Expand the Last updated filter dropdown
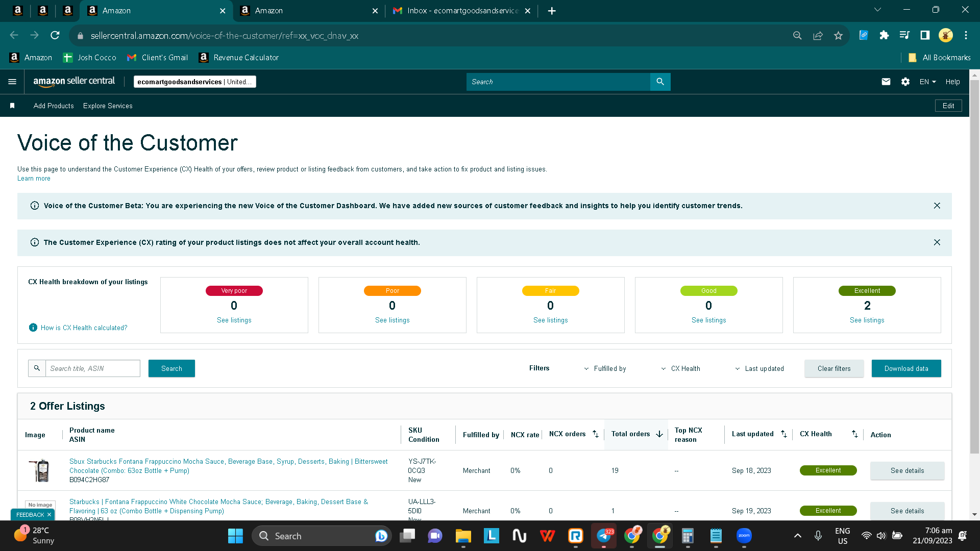The width and height of the screenshot is (980, 551). point(759,368)
